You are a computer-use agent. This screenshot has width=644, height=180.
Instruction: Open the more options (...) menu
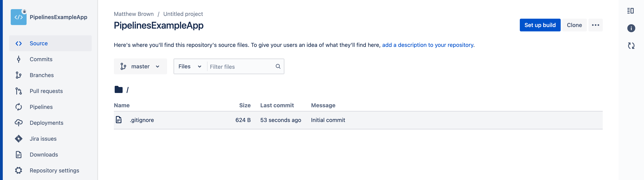tap(596, 25)
